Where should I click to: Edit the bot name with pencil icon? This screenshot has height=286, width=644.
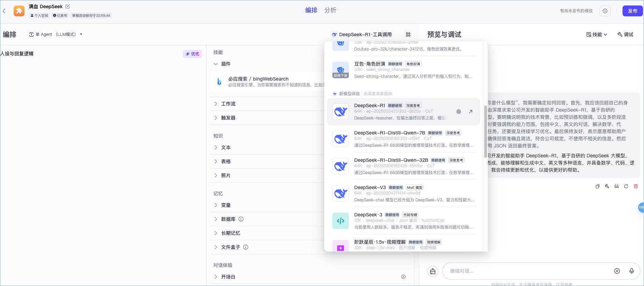point(68,6)
